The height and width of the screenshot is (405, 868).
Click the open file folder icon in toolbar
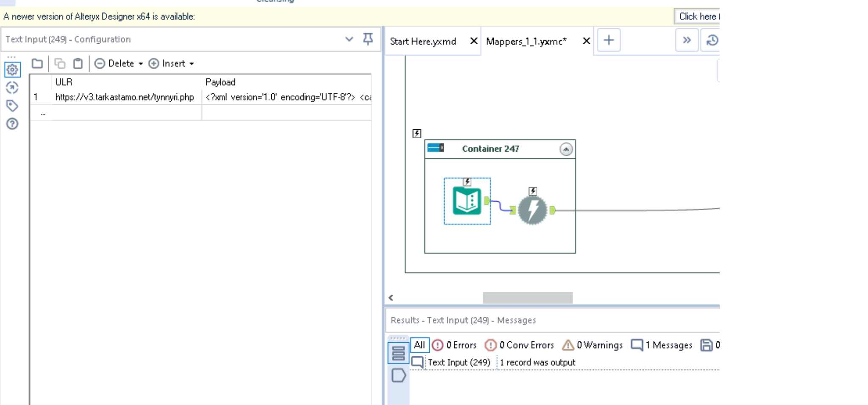click(x=37, y=63)
